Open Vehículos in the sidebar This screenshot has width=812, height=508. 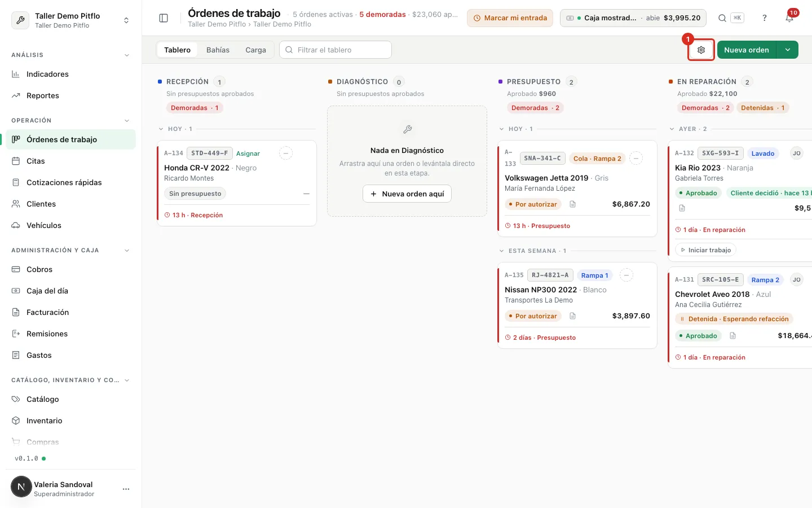point(70,225)
